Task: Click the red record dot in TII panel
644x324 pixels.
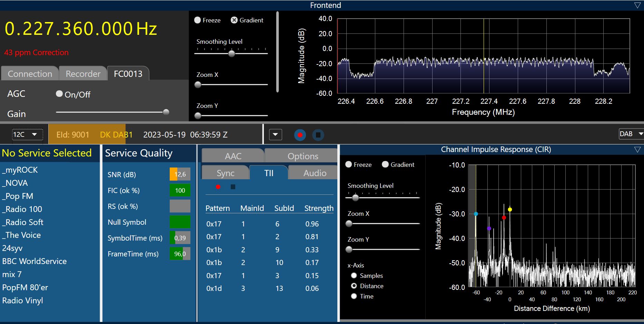Action: click(x=218, y=187)
